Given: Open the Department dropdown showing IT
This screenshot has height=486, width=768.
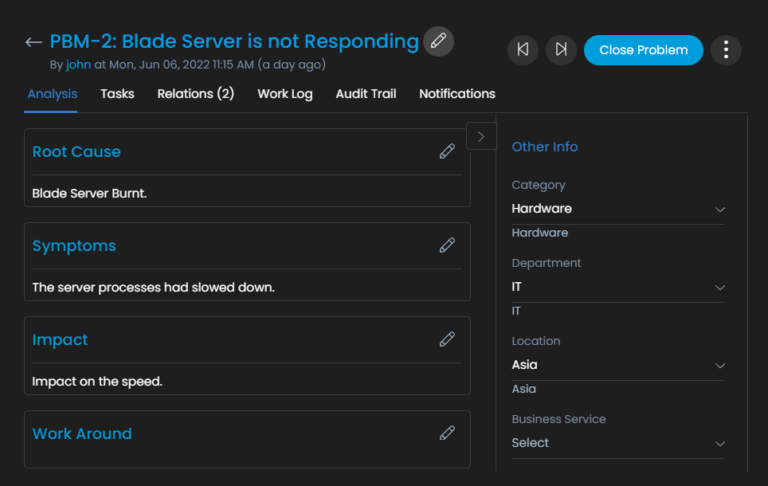Looking at the screenshot, I should (x=618, y=287).
